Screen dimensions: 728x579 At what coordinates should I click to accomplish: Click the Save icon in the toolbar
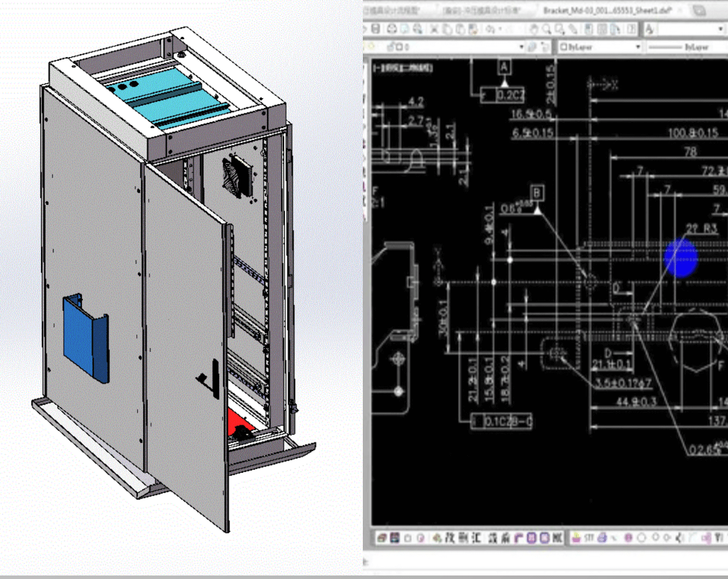[x=376, y=29]
